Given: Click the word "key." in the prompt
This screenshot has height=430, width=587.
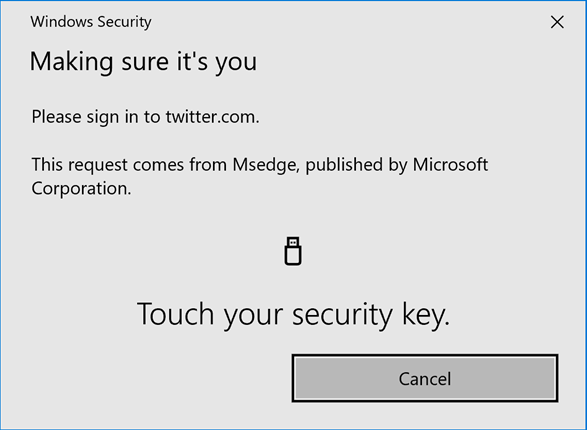Looking at the screenshot, I should [426, 315].
